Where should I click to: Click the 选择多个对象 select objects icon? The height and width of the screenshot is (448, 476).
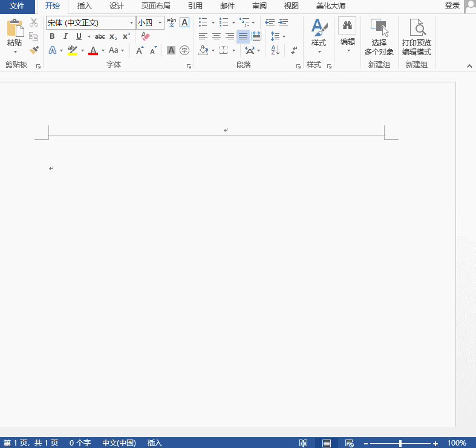click(x=379, y=37)
